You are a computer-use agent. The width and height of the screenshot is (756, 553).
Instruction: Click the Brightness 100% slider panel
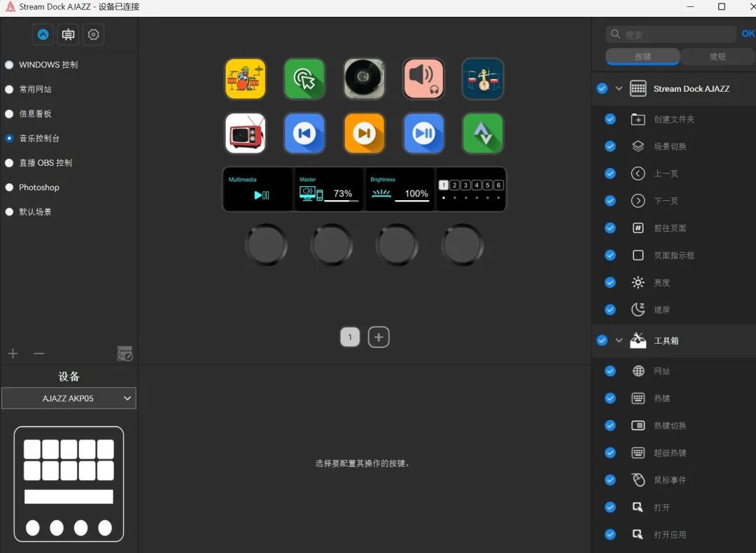400,190
